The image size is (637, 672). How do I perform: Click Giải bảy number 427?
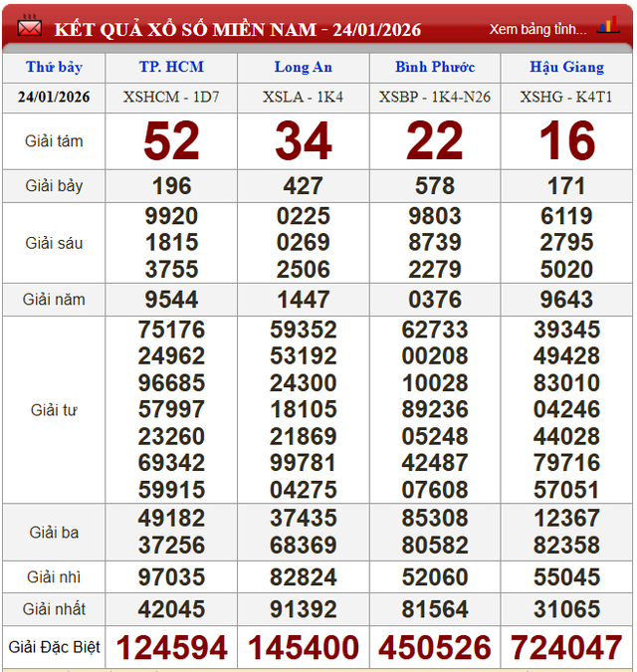click(304, 186)
